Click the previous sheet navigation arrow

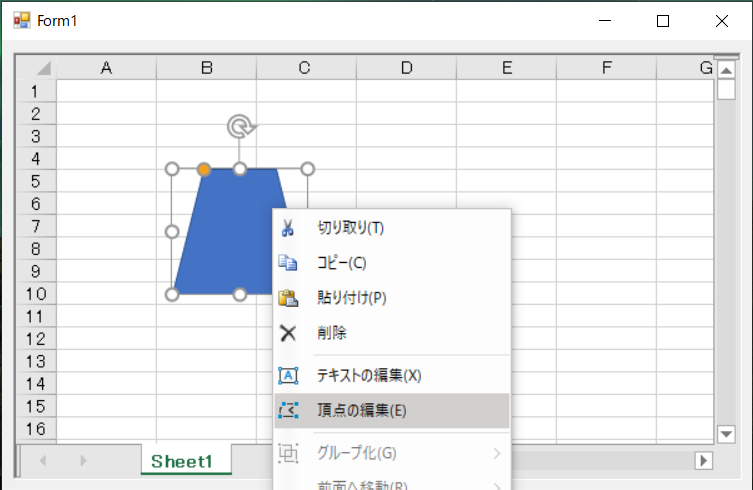44,461
